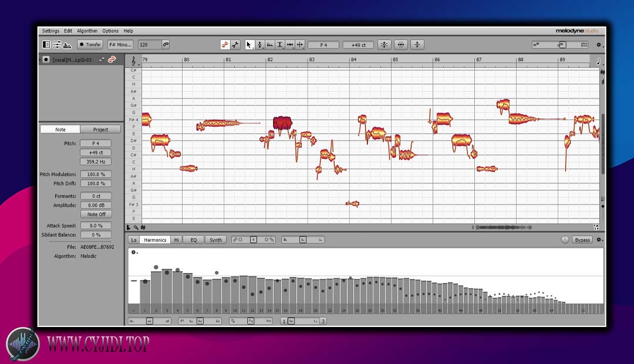The width and height of the screenshot is (634, 364).
Task: Click the wrench icon below the note editor
Action: coord(136,228)
